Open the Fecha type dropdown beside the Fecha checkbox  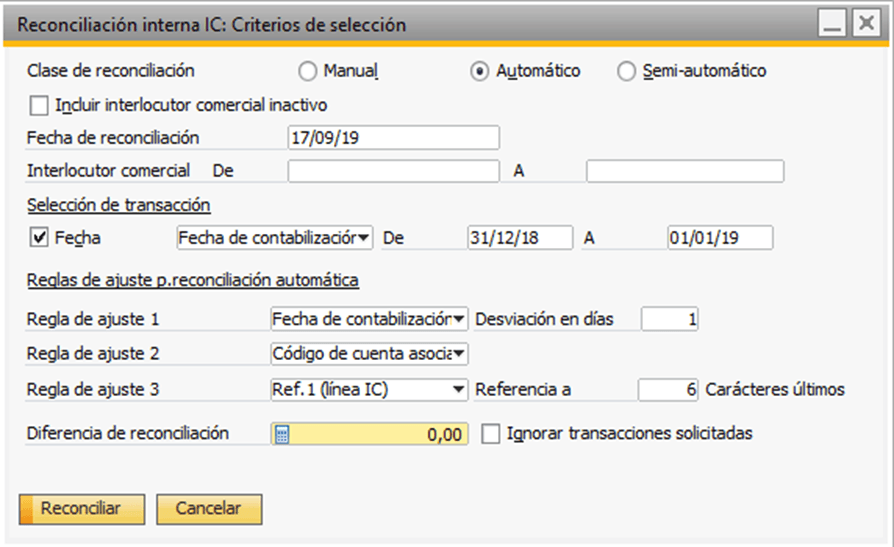tap(275, 238)
